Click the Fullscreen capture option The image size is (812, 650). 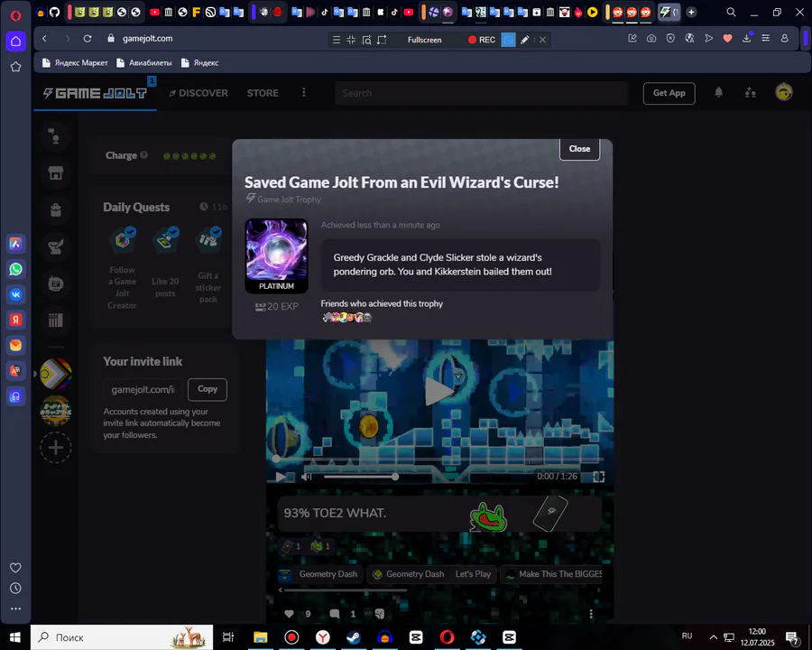point(424,40)
